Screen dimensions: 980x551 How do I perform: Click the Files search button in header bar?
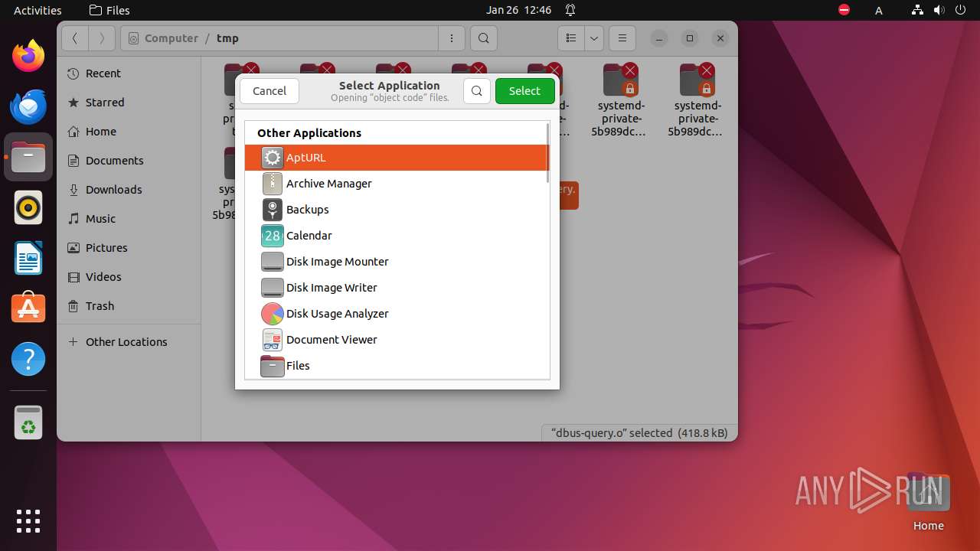483,38
